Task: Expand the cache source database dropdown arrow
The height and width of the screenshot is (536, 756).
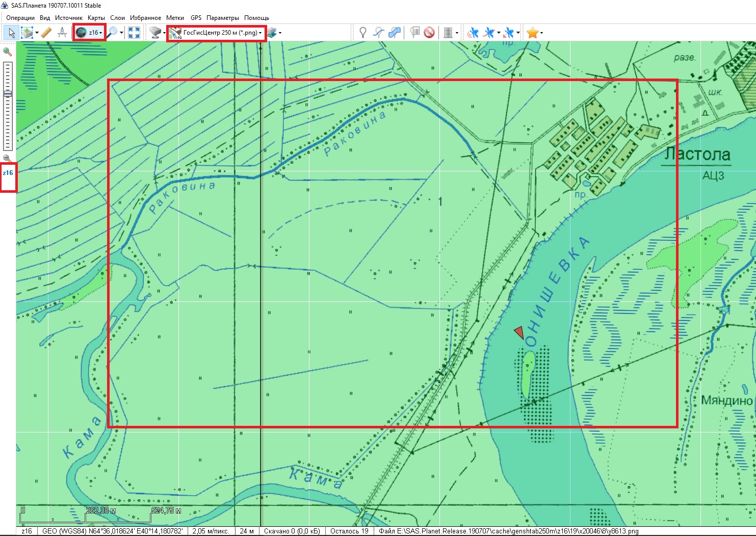Action: pos(457,33)
